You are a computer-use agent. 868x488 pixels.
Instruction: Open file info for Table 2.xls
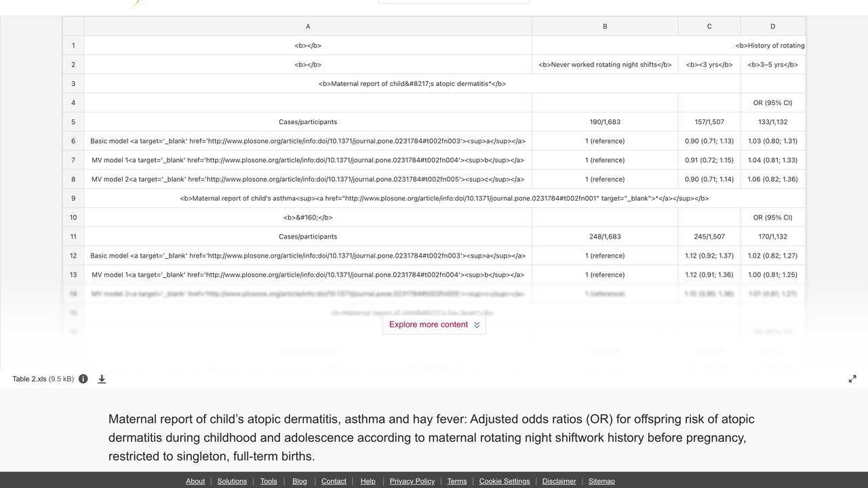[x=83, y=379]
